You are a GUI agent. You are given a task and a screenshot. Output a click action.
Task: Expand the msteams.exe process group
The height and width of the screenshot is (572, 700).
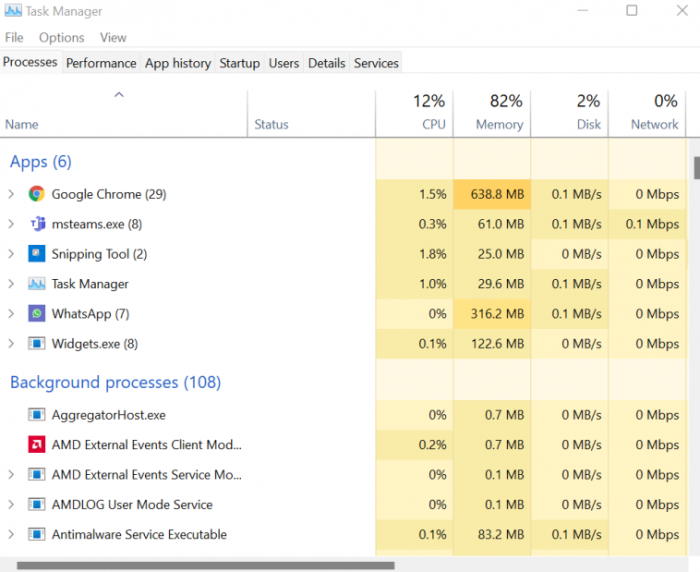coord(11,224)
